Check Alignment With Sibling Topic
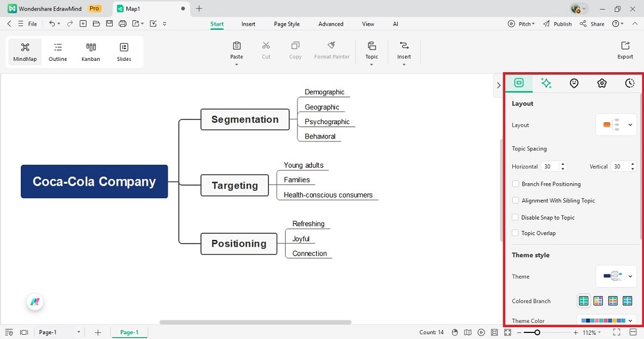The image size is (644, 339). 515,200
